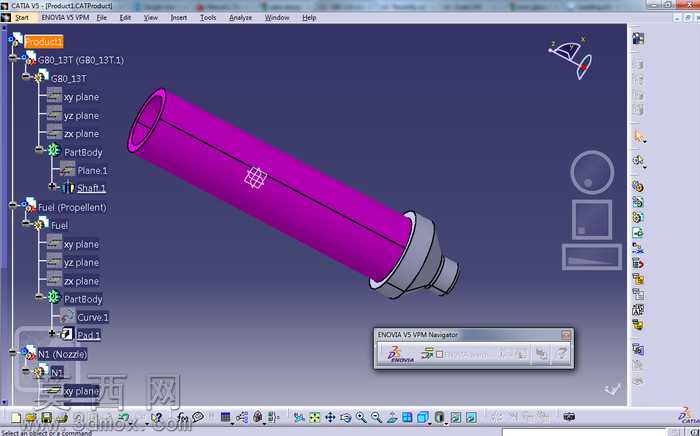Click the design table grid icon

[225, 418]
